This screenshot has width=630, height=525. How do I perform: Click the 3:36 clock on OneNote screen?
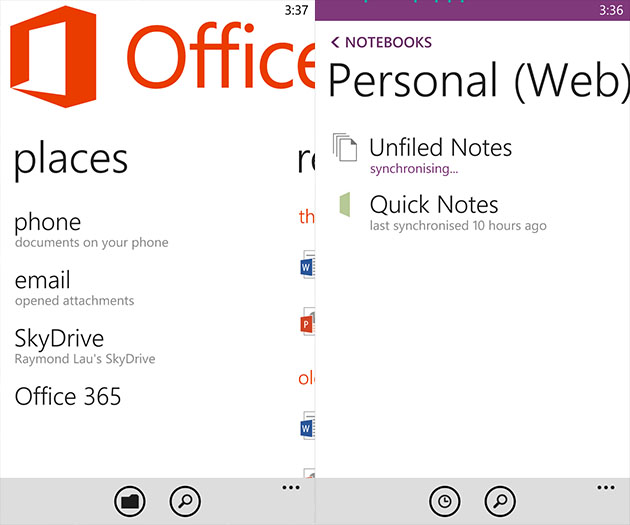coord(611,10)
